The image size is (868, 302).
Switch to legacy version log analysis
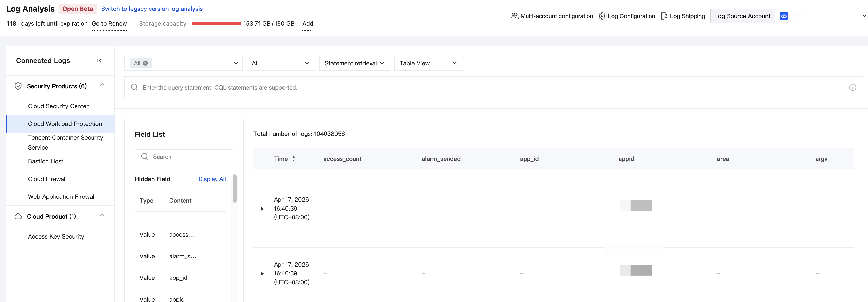point(152,9)
